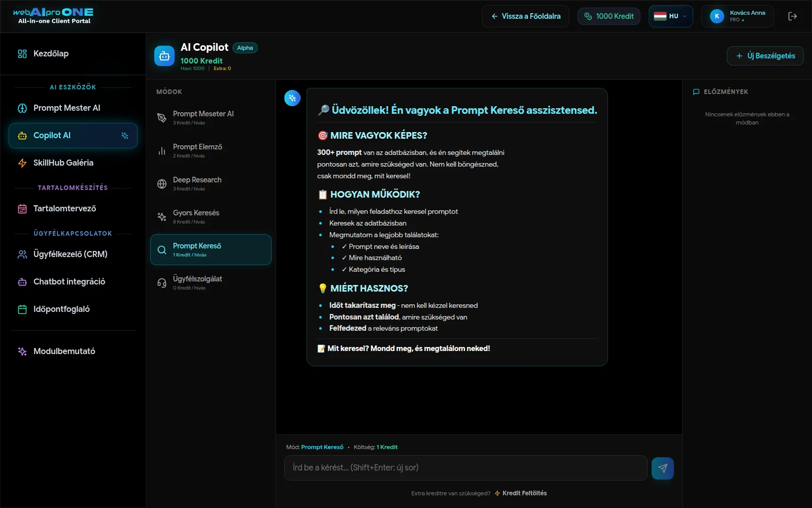Viewport: 812px width, 508px height.
Task: Select the Prompt Kereső mode
Action: tap(211, 249)
